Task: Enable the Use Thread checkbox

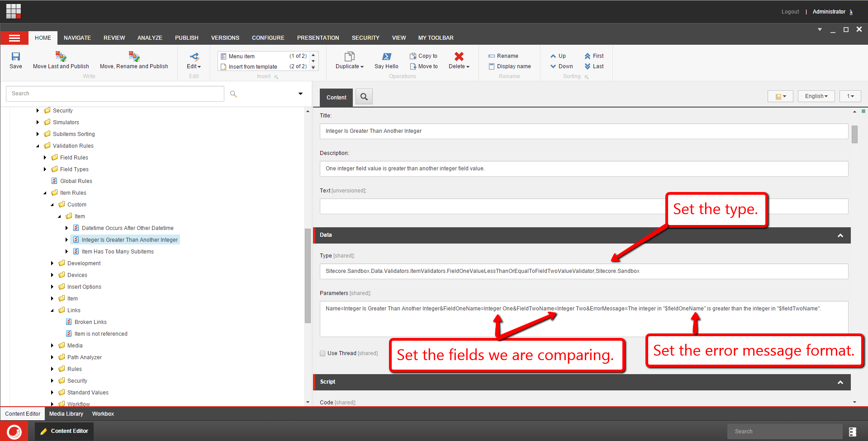Action: pos(323,353)
